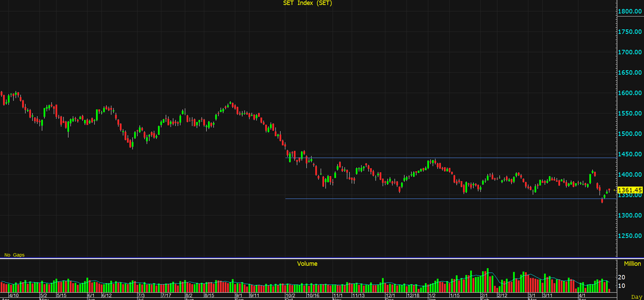Viewport: 644px width, 300px height.
Task: Select the upper horizontal line near 1440
Action: tap(455, 158)
